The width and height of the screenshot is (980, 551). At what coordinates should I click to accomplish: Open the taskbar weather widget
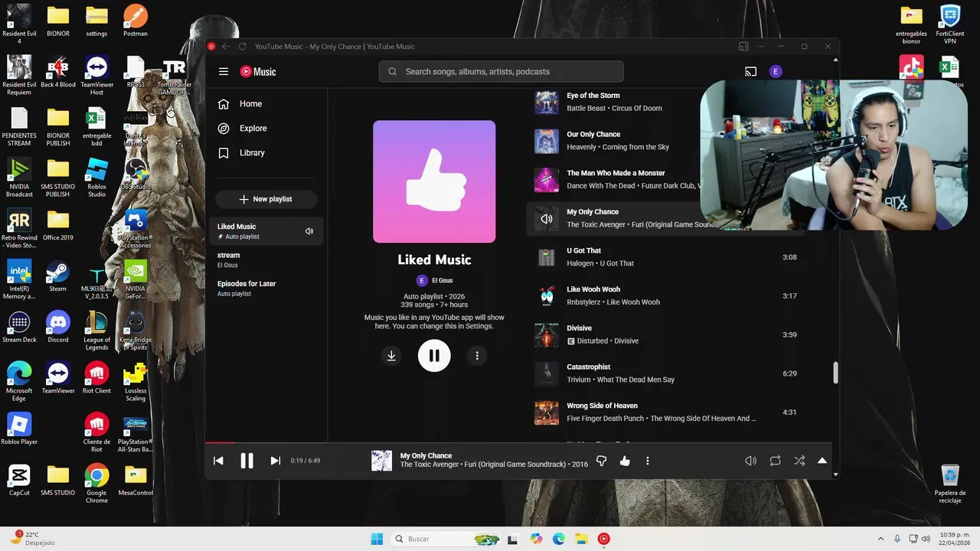click(32, 539)
